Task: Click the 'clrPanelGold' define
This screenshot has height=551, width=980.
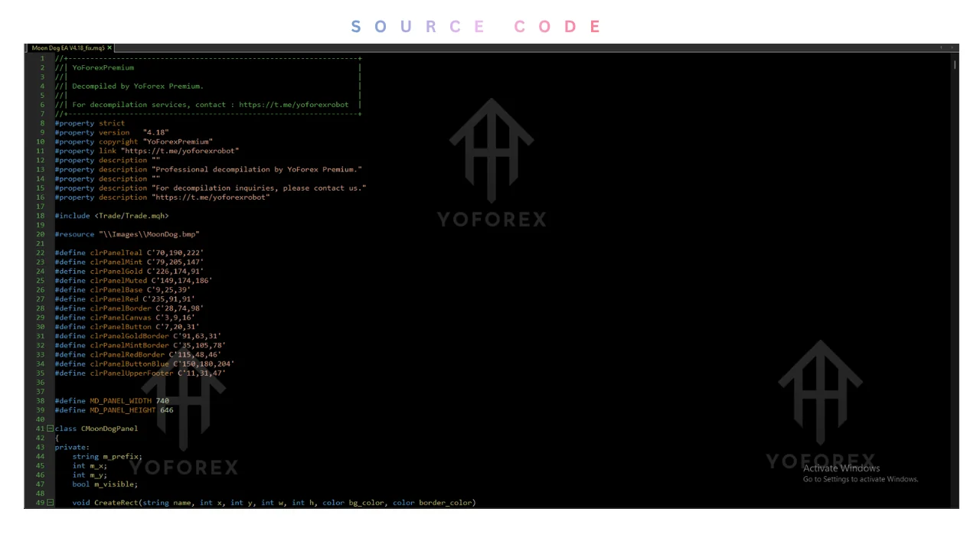Action: 116,271
